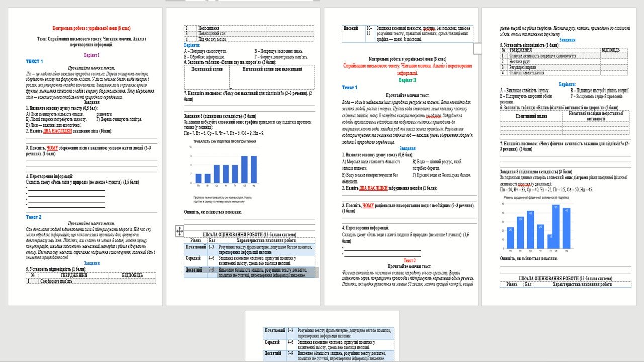Click the table move handle icon
The image size is (644, 362).
tap(179, 231)
